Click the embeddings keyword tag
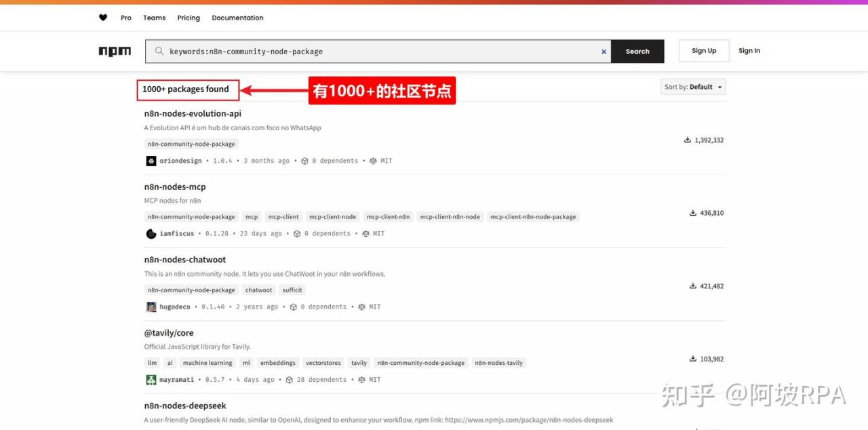Screen dimensions: 868x430 tap(277, 363)
